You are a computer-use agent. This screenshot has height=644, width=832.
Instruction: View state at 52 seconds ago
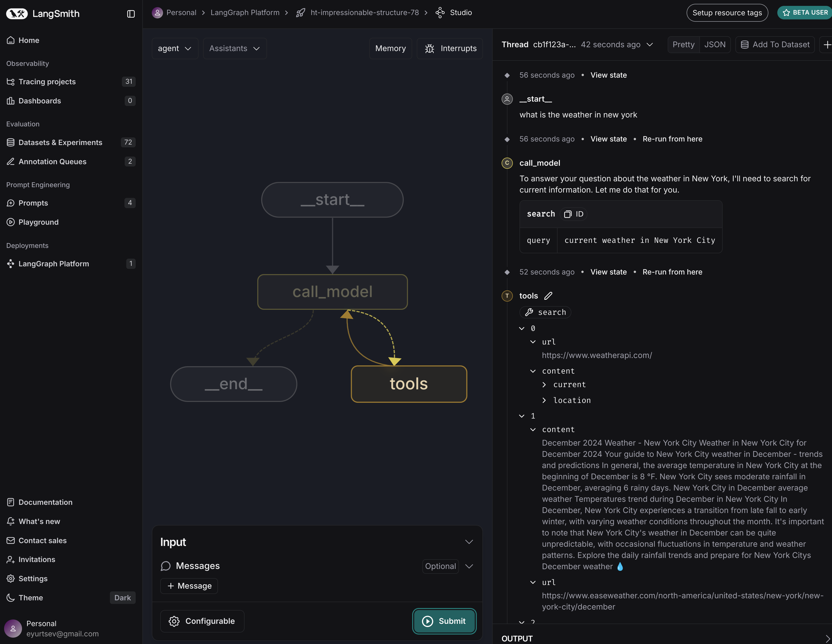(608, 272)
